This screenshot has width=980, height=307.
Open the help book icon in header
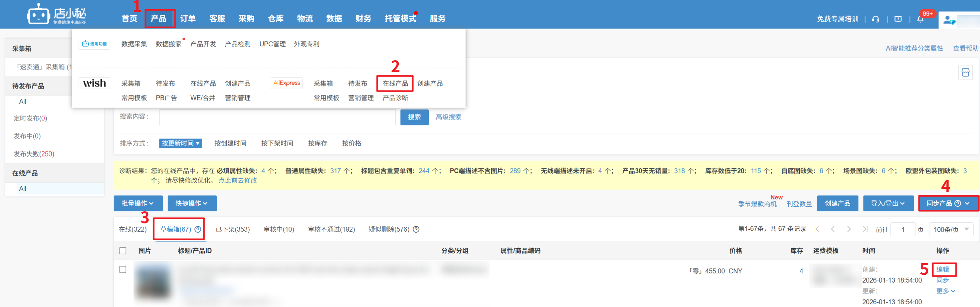898,19
